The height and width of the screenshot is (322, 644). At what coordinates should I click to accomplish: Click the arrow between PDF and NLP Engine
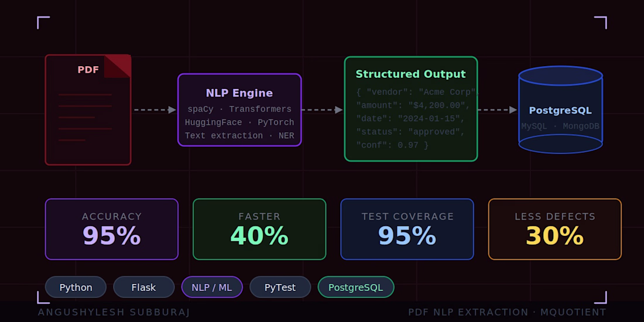click(155, 109)
